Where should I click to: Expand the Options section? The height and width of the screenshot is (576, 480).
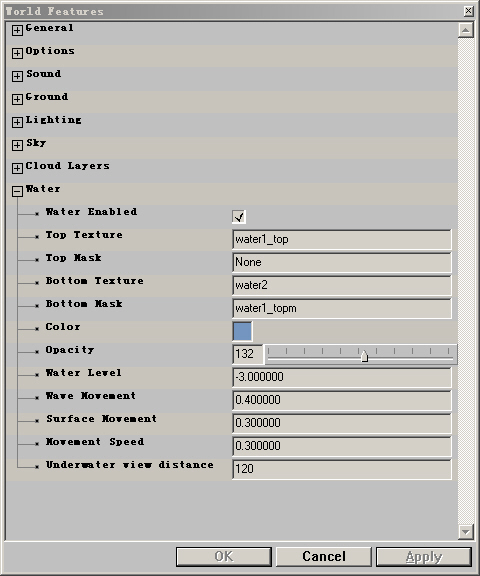coord(17,53)
